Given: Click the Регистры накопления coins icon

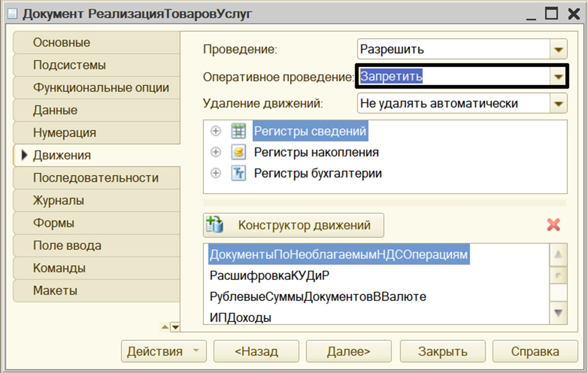Looking at the screenshot, I should pos(238,152).
